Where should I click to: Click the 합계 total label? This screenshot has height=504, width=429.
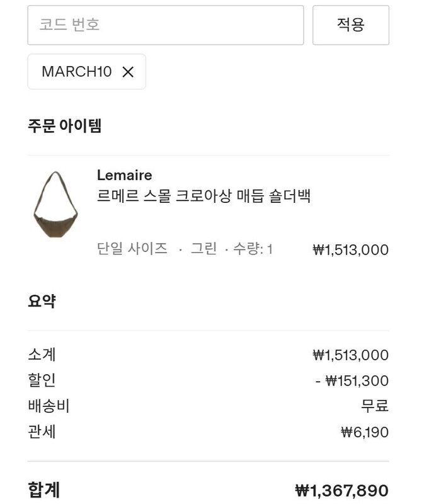[43, 490]
